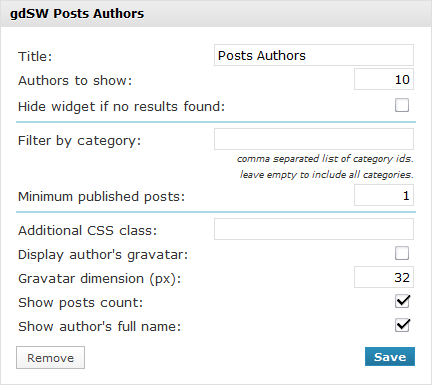Click the "Hide widget if no results found" label

point(121,107)
